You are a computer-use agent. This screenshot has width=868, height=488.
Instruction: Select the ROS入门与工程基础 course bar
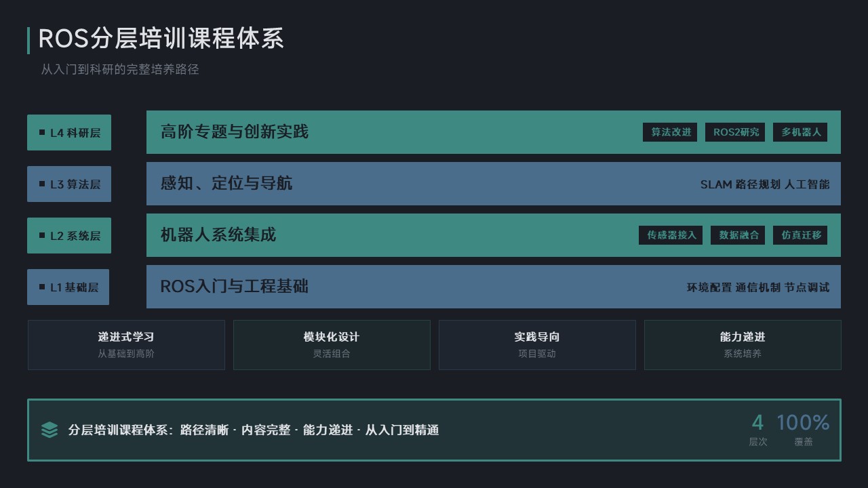(x=407, y=287)
